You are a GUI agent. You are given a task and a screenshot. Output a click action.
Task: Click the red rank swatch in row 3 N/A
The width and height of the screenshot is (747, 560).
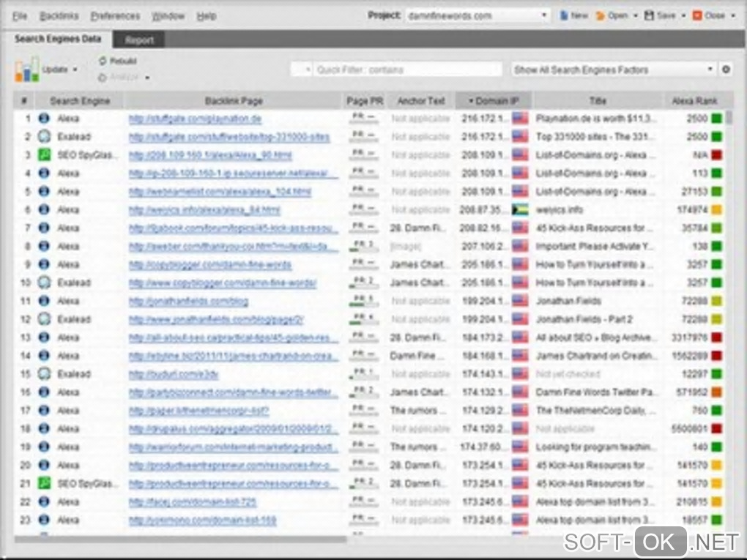click(x=716, y=154)
